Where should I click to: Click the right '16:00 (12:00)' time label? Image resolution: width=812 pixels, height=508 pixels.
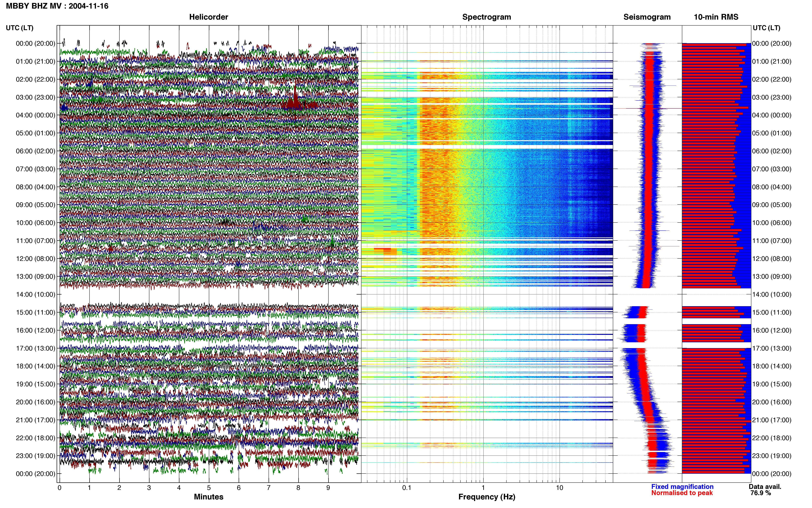point(772,330)
